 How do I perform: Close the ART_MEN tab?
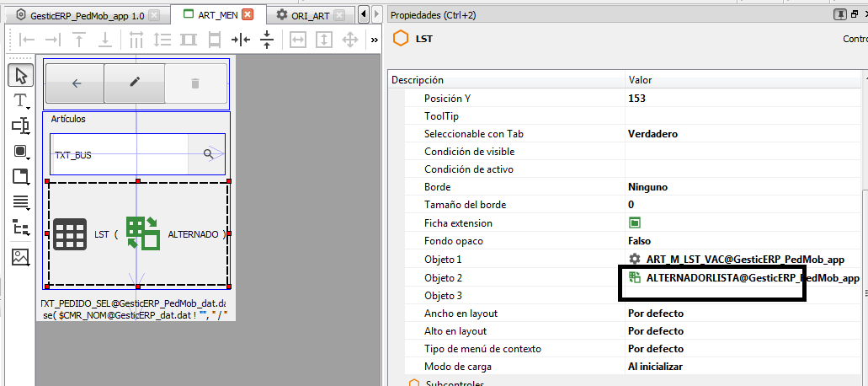tap(248, 15)
